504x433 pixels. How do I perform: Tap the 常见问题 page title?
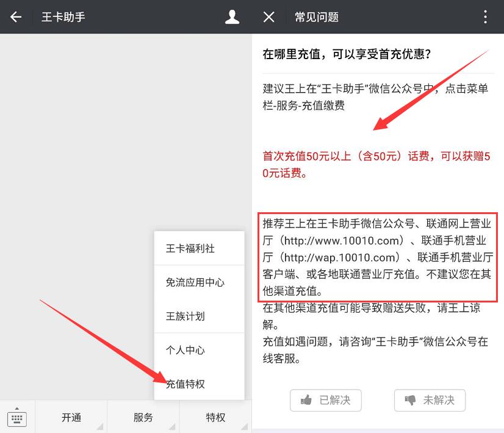click(x=317, y=17)
